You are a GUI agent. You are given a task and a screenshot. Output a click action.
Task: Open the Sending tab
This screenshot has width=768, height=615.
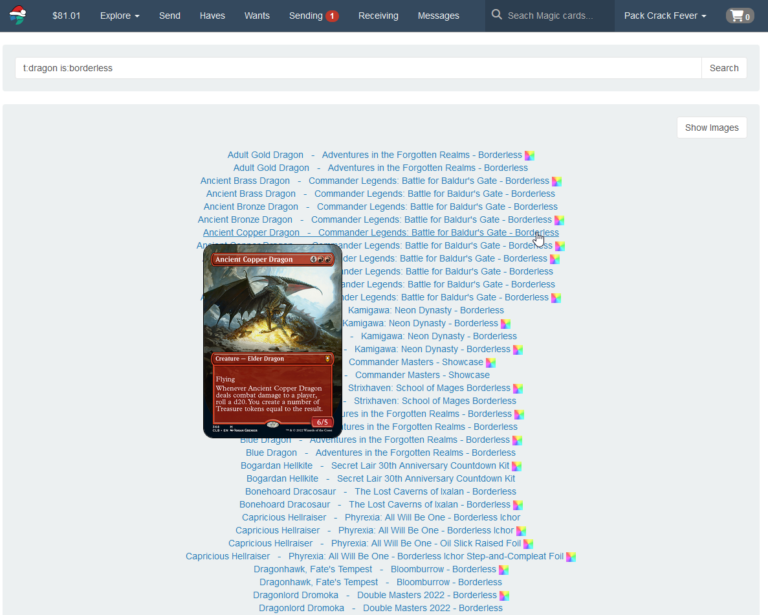point(306,16)
